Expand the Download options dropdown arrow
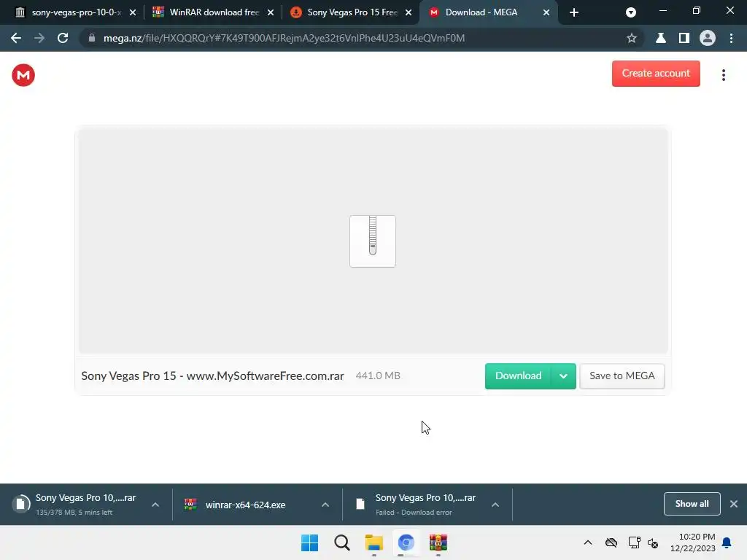The image size is (747, 560). tap(563, 376)
